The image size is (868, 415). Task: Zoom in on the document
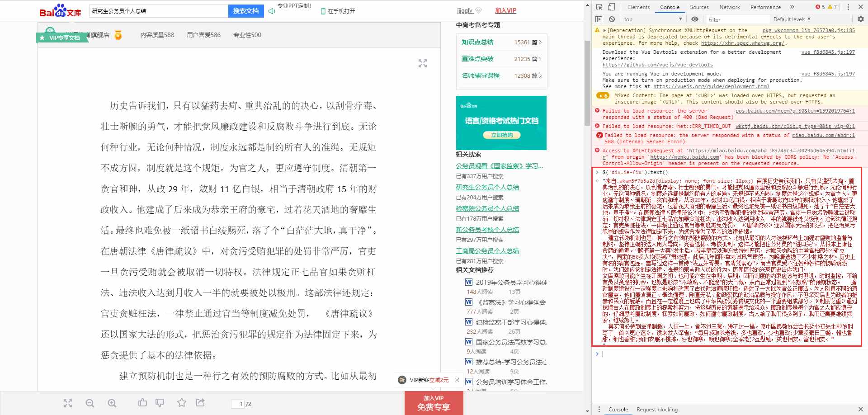pyautogui.click(x=112, y=403)
